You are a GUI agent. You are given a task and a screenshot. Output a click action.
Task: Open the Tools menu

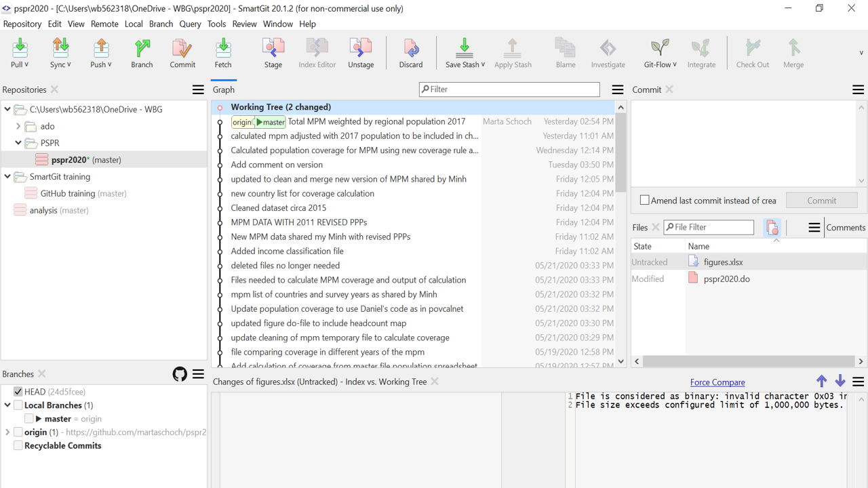[216, 24]
